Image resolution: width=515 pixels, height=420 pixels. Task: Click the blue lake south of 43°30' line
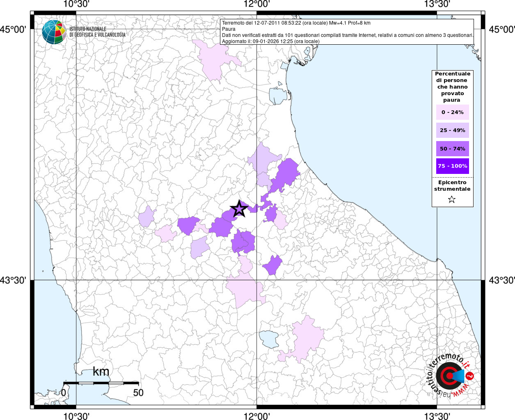(x=269, y=339)
